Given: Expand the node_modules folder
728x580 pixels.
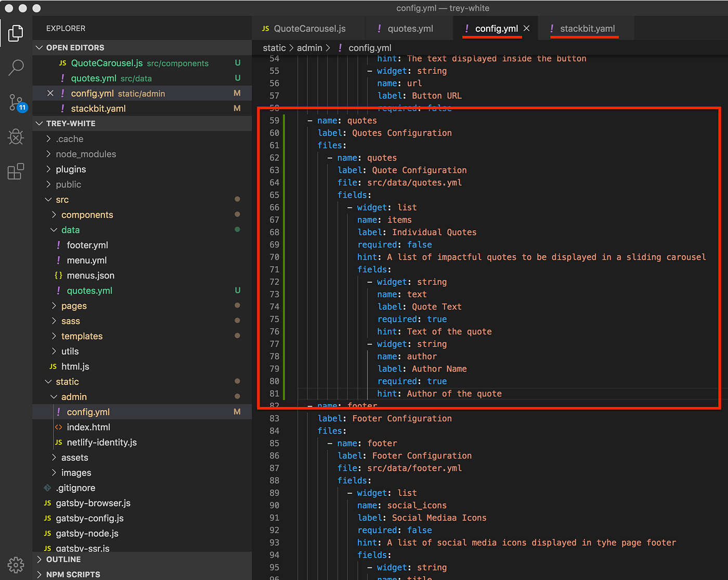Looking at the screenshot, I should pos(86,154).
